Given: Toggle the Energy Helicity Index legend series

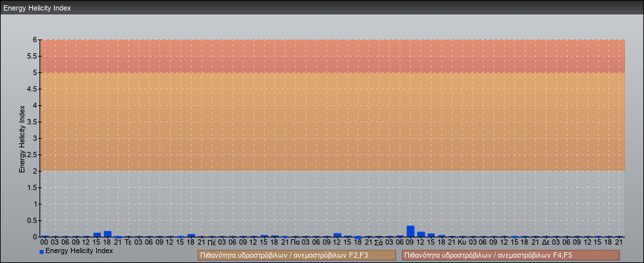Looking at the screenshot, I should [x=76, y=251].
